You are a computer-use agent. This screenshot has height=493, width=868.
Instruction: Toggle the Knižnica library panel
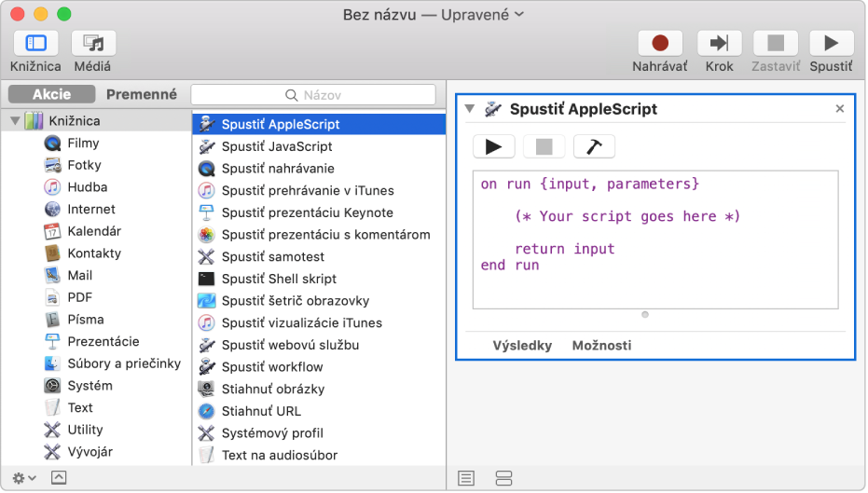(35, 44)
